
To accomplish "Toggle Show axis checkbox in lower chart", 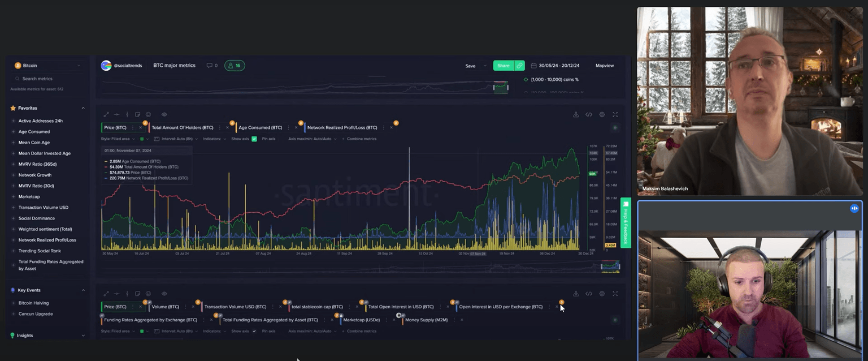I will point(254,331).
